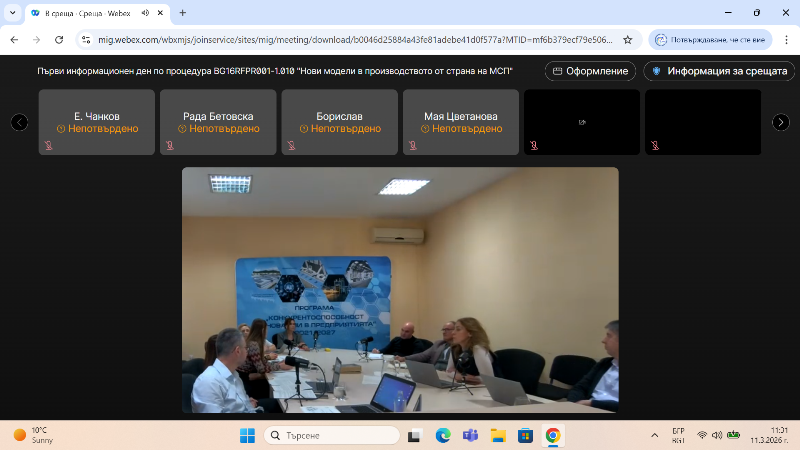Select Рада Бетовска participant tile
This screenshot has height=450, width=800.
pyautogui.click(x=218, y=122)
